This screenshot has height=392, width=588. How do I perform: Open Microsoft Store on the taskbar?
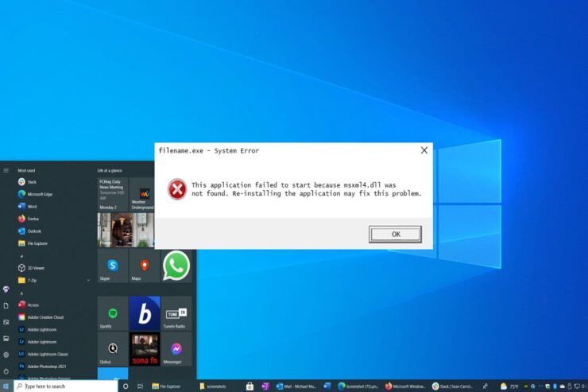coord(250,386)
